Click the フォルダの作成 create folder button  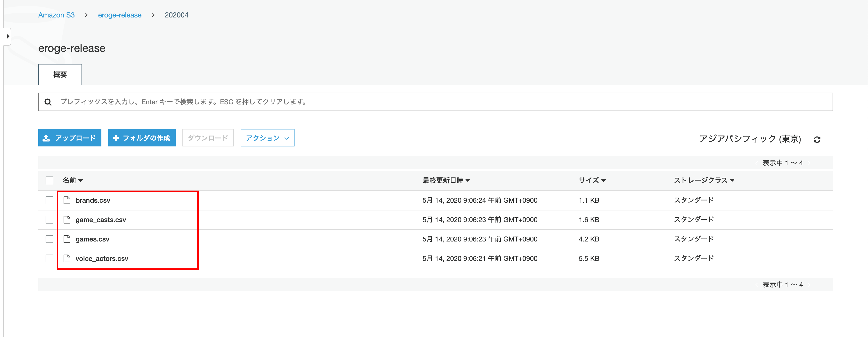point(141,138)
